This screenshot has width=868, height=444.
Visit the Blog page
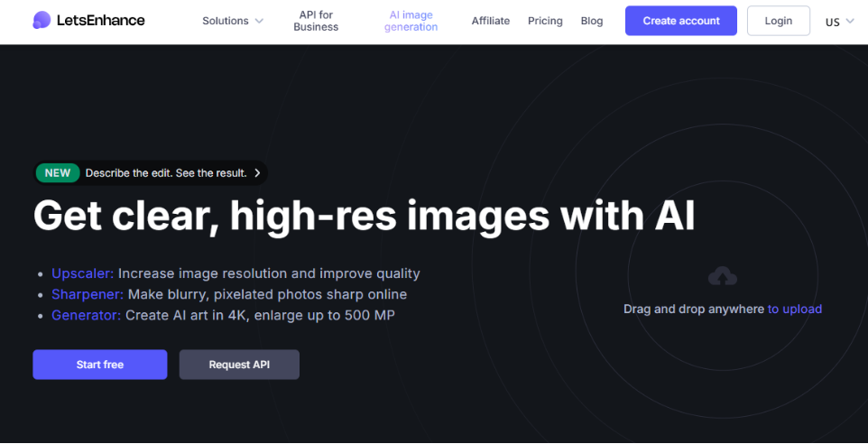[592, 21]
